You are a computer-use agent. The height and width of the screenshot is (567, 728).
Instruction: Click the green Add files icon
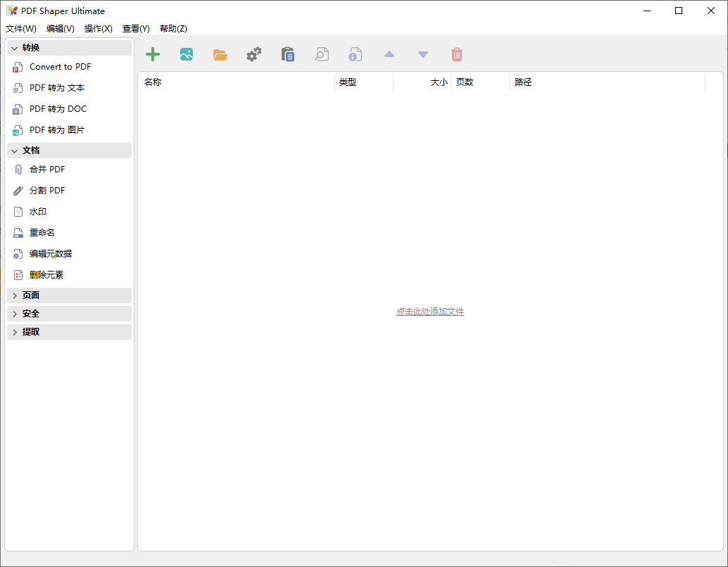tap(152, 54)
